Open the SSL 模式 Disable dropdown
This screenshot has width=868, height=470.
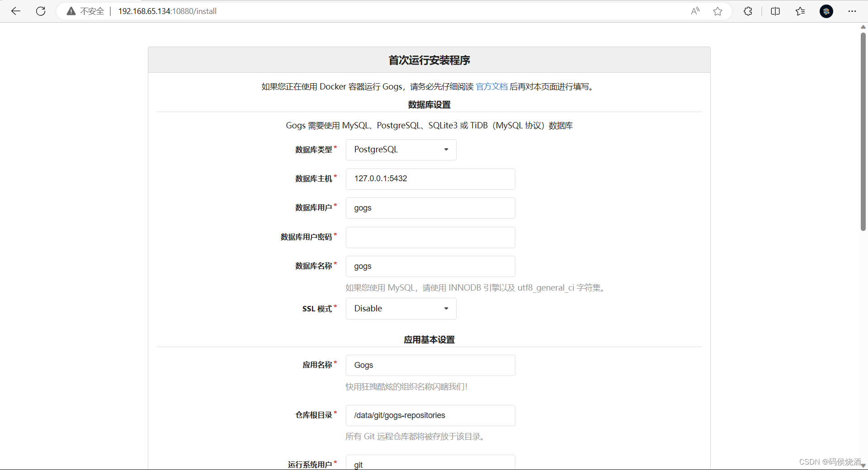(x=401, y=309)
